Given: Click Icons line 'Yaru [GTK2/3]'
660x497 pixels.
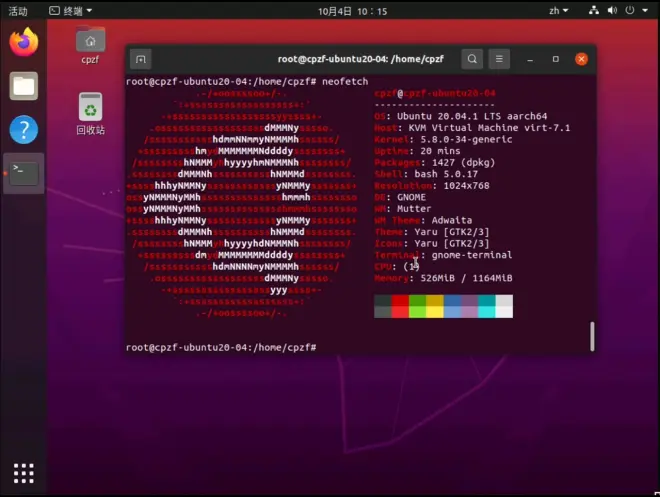Looking at the screenshot, I should [452, 243].
